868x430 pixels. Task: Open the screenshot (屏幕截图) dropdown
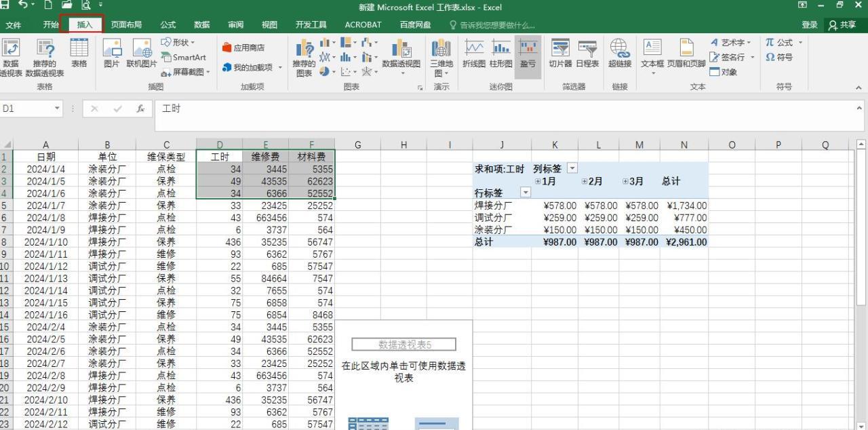click(x=186, y=72)
